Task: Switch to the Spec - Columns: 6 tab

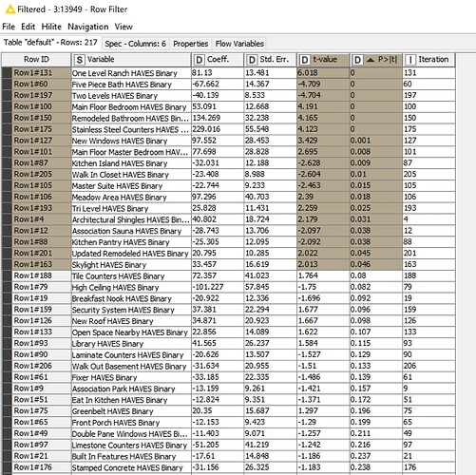Action: [135, 44]
